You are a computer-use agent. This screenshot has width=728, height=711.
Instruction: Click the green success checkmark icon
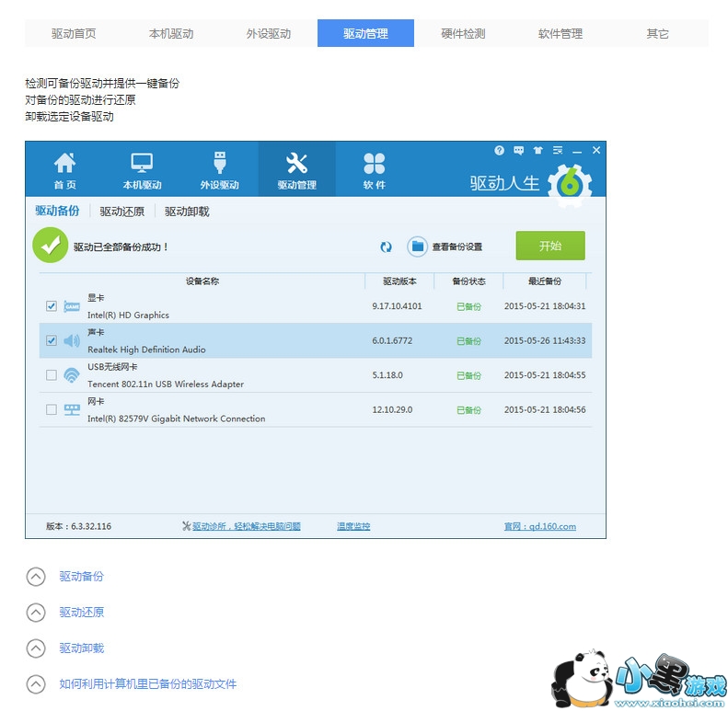tap(50, 246)
